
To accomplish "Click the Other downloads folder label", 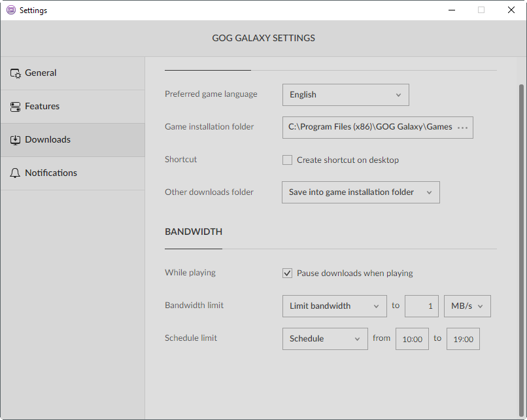I will 209,192.
